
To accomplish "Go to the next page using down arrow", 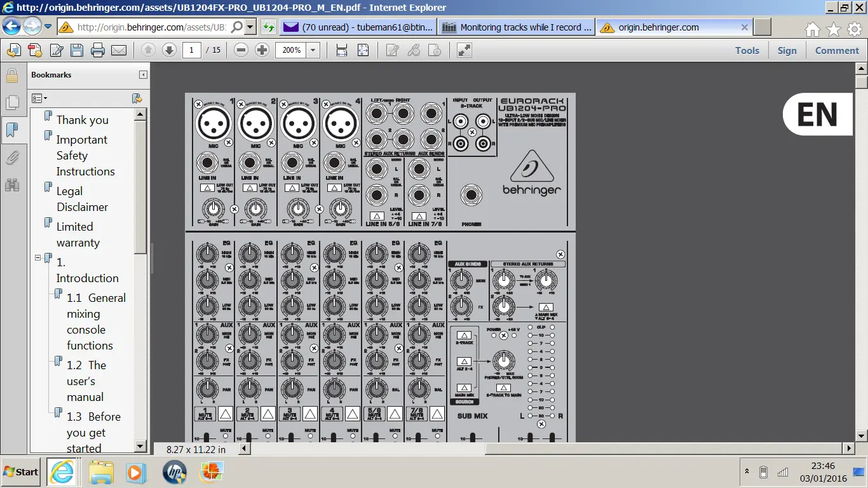I will 169,50.
